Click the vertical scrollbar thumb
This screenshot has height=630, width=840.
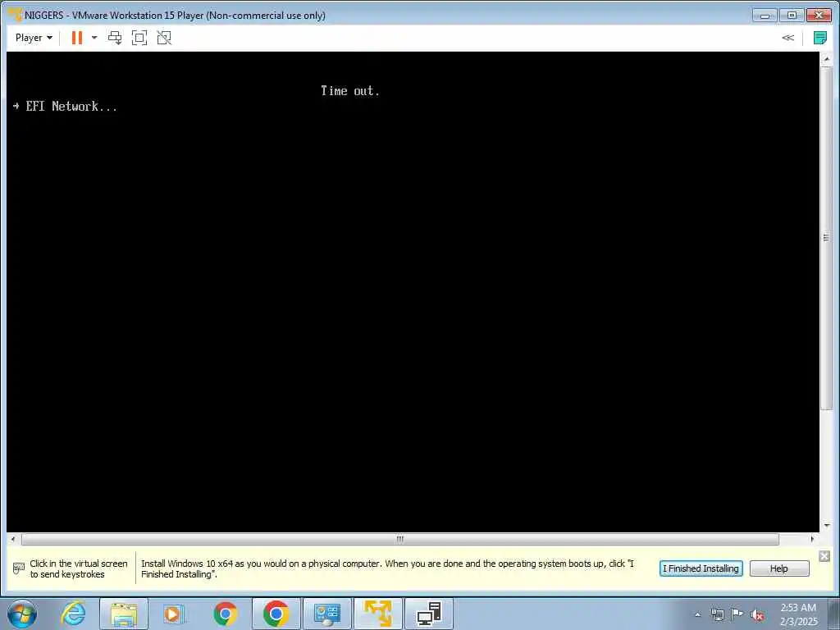point(827,238)
